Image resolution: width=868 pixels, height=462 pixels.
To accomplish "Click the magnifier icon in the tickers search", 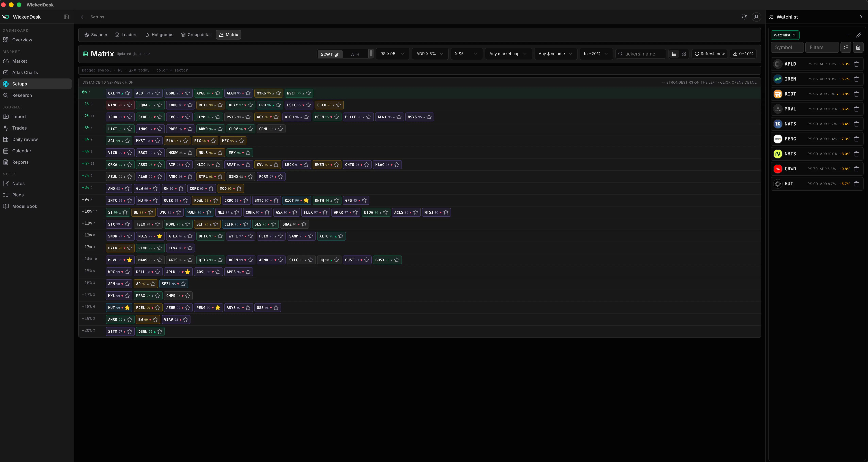I will pos(620,54).
